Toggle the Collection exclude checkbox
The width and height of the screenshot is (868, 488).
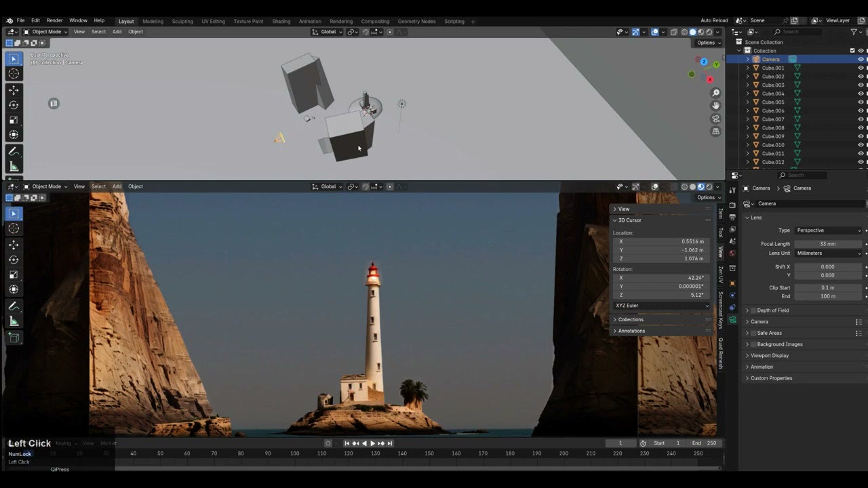852,51
